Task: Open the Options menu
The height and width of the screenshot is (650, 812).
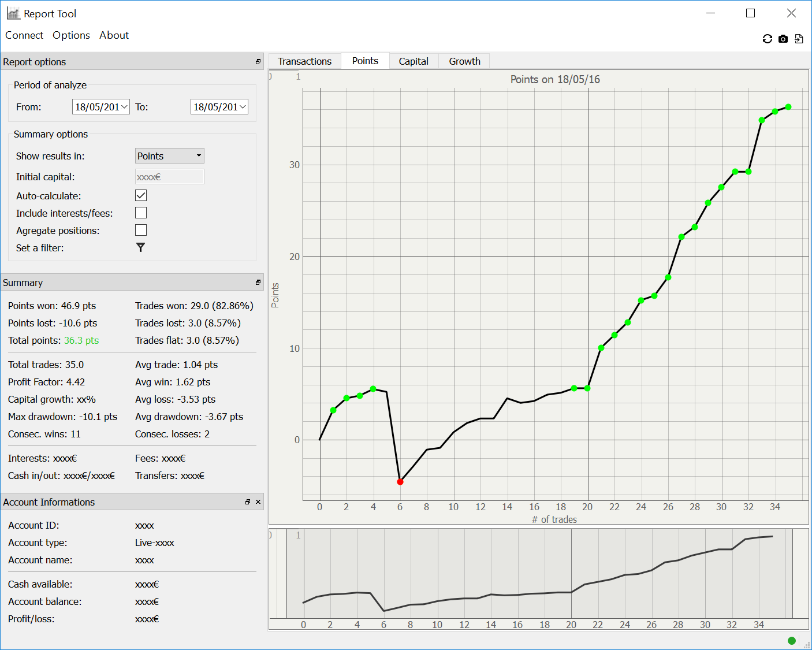Action: point(71,35)
